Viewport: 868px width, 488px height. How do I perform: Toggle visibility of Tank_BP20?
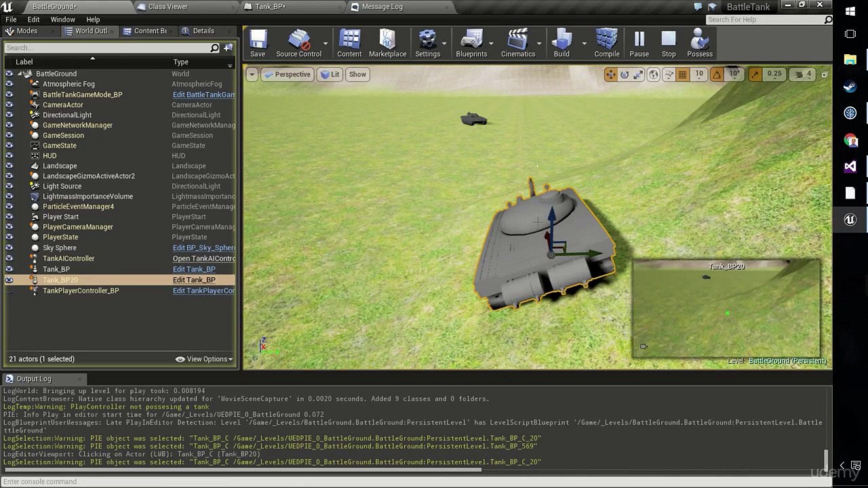[x=9, y=280]
